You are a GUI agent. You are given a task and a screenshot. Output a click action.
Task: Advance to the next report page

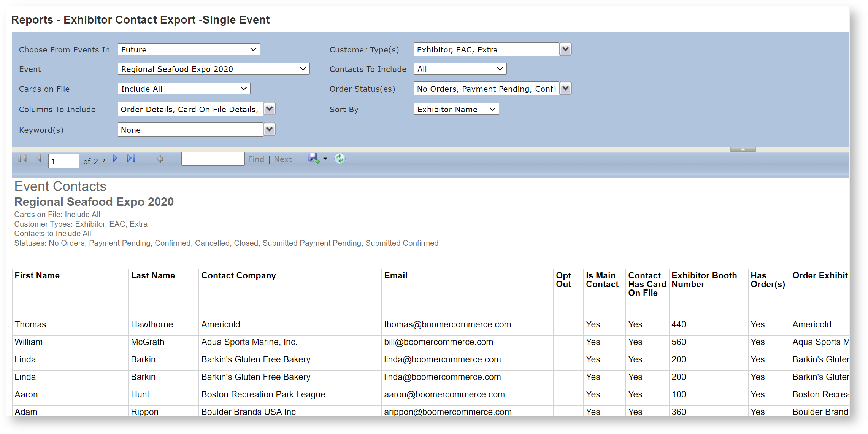pyautogui.click(x=115, y=159)
